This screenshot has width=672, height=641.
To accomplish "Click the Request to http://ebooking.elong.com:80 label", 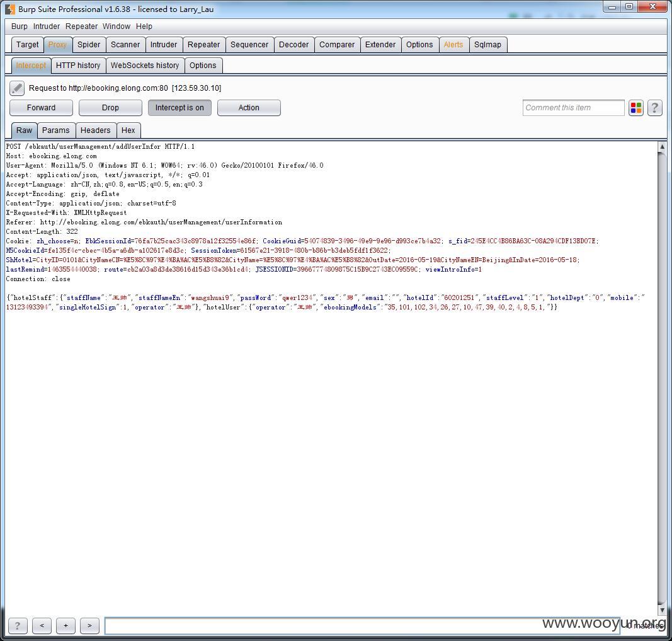I will 125,88.
